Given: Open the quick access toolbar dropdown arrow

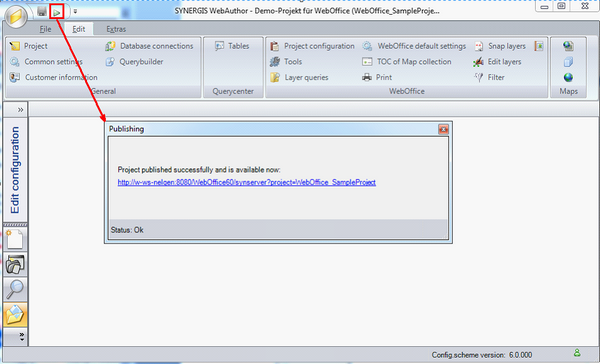Looking at the screenshot, I should coord(75,12).
